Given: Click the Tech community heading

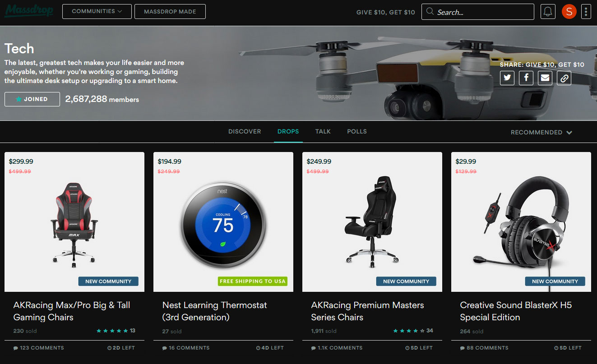Looking at the screenshot, I should click(19, 49).
